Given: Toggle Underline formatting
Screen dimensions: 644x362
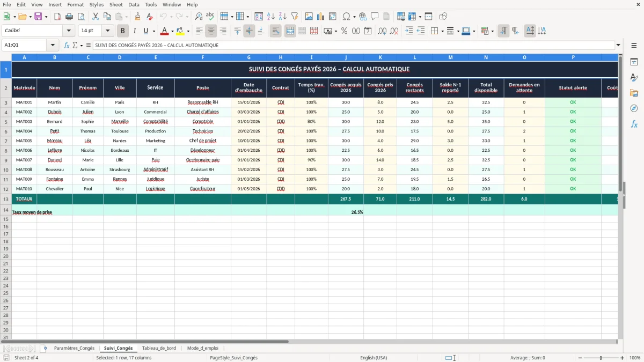Looking at the screenshot, I should click(145, 31).
